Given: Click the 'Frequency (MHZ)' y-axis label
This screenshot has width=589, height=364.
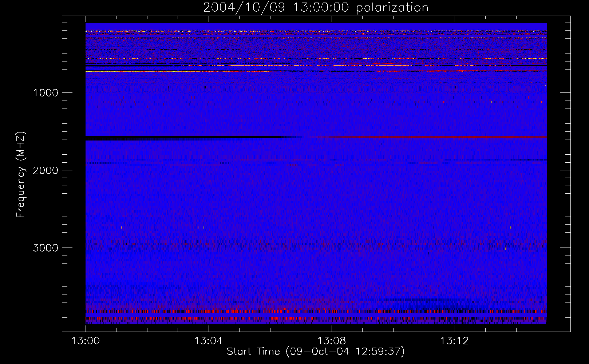Looking at the screenshot, I should click(x=21, y=174).
